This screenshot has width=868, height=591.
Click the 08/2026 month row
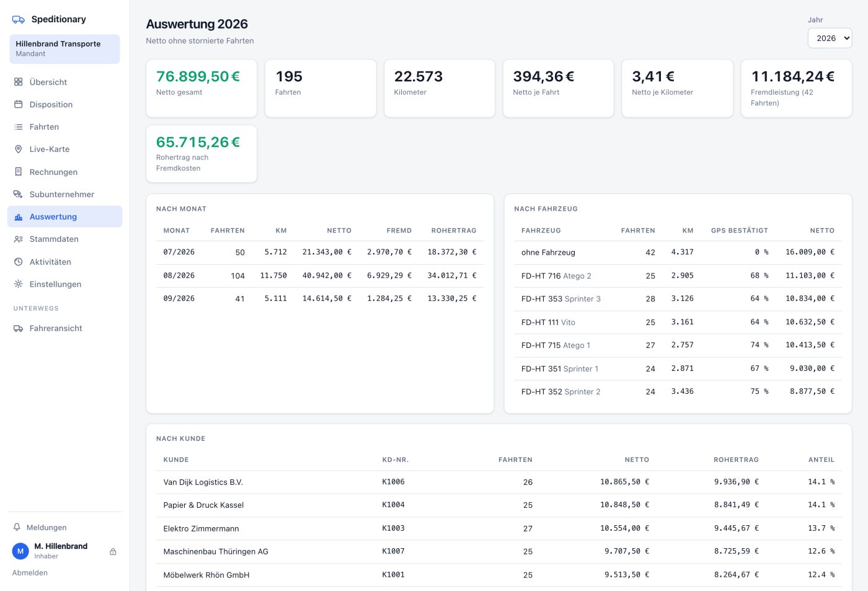click(x=320, y=275)
